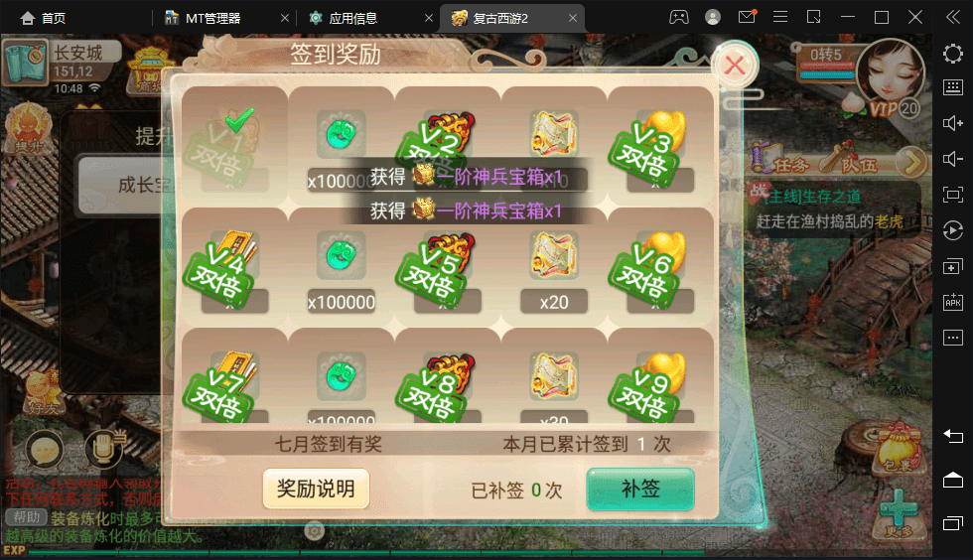The height and width of the screenshot is (560, 973).
Task: Open the emulator mail icon
Action: tap(747, 17)
